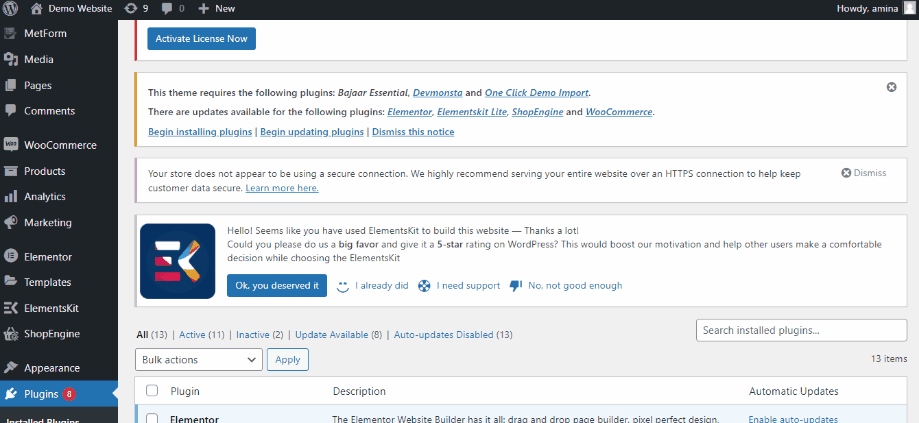Viewport: 919px width, 423px height.
Task: Click the Analytics bar chart icon
Action: [x=10, y=197]
